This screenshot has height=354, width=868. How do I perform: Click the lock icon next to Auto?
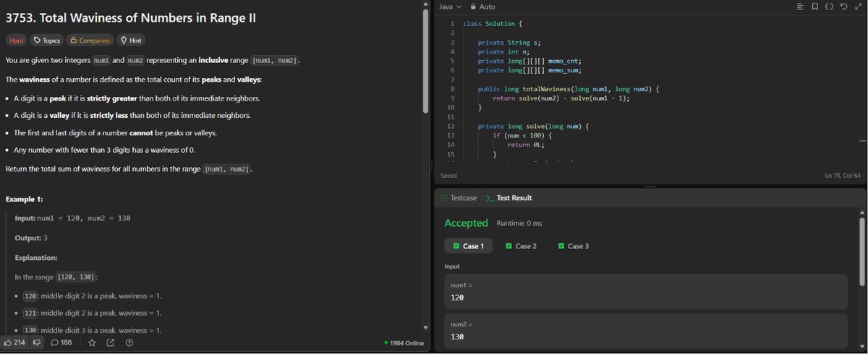coord(474,7)
